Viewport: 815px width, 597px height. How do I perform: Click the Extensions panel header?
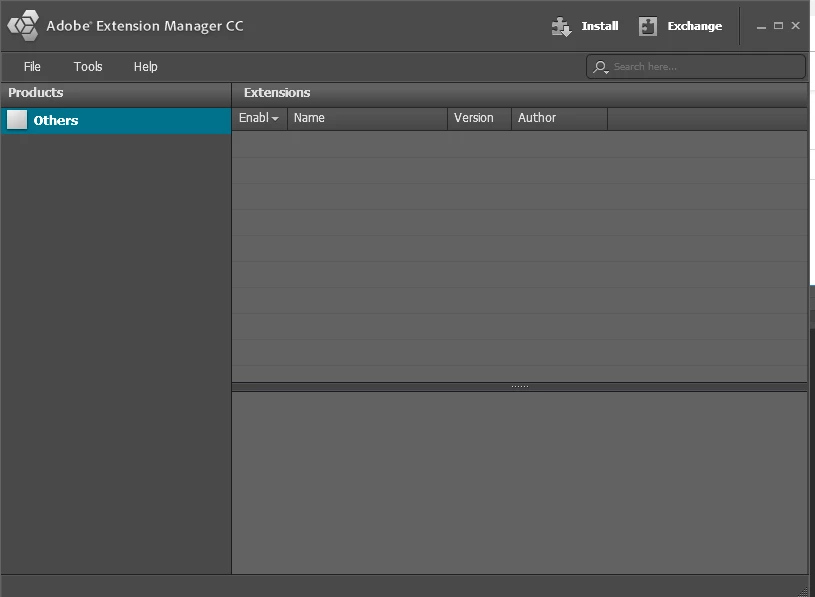[520, 93]
